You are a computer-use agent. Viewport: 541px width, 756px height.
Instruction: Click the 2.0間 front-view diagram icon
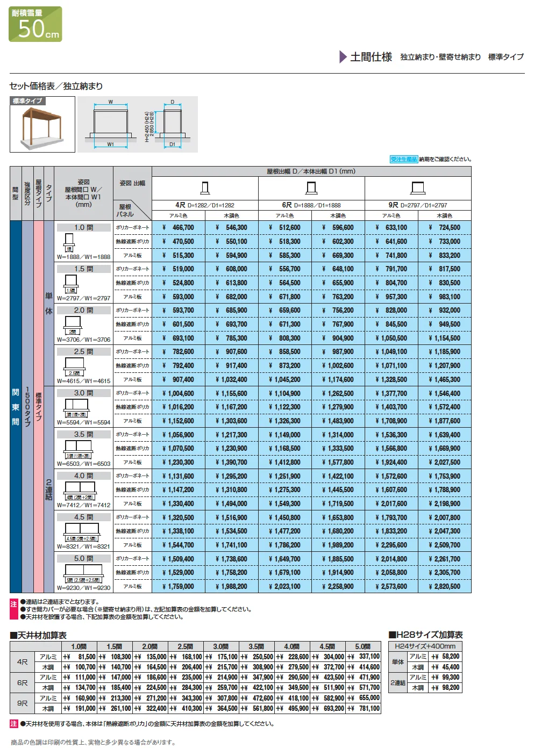tap(73, 325)
